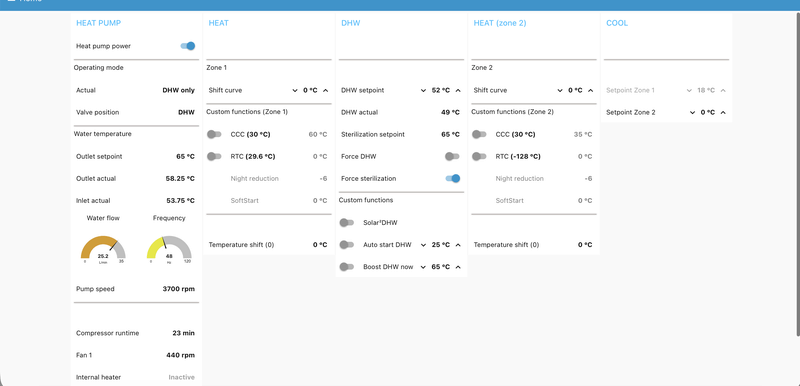Increase the COOL Setpoint Zone 1 value
800x386 pixels.
[x=723, y=90]
